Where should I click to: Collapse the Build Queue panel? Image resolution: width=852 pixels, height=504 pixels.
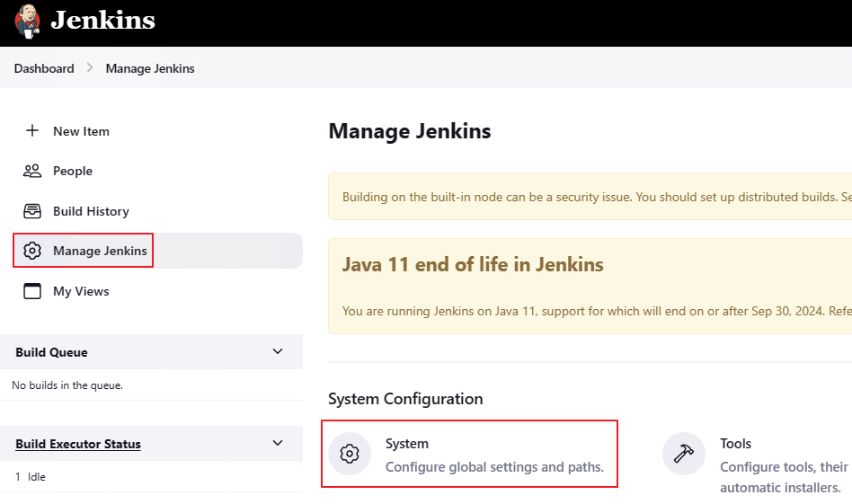(x=278, y=351)
